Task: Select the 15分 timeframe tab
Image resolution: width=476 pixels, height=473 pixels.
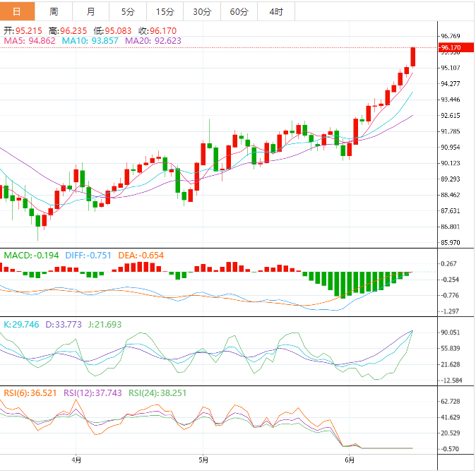Action: [165, 11]
